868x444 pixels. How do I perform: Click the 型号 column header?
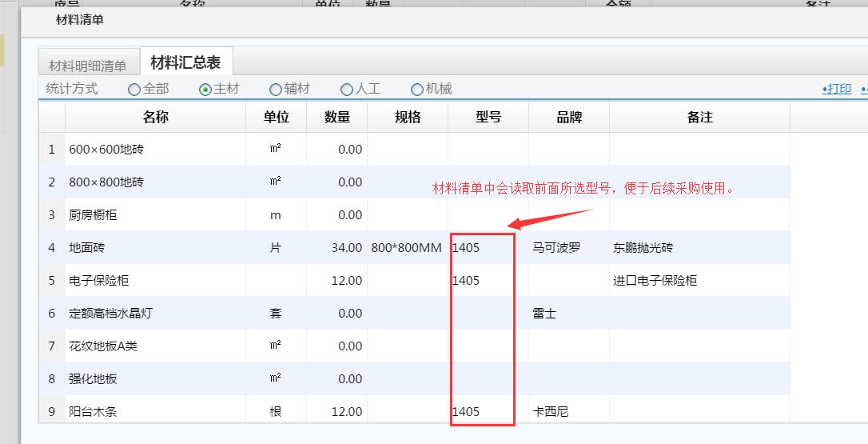(488, 117)
